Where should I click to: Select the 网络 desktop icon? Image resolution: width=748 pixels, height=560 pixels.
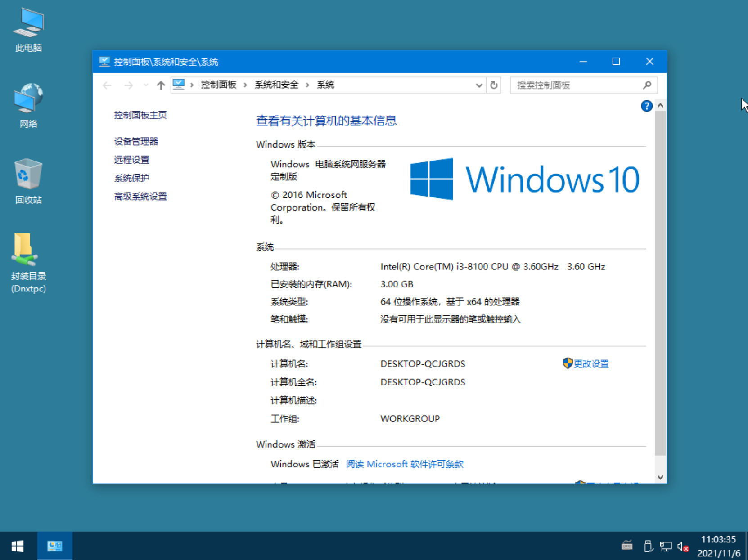[x=28, y=106]
